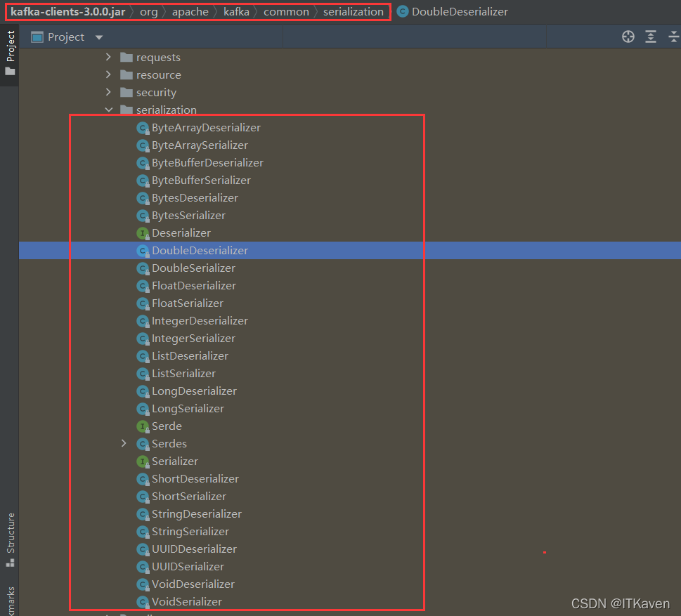Click the Select Opened File crosshair icon
681x616 pixels.
point(628,36)
